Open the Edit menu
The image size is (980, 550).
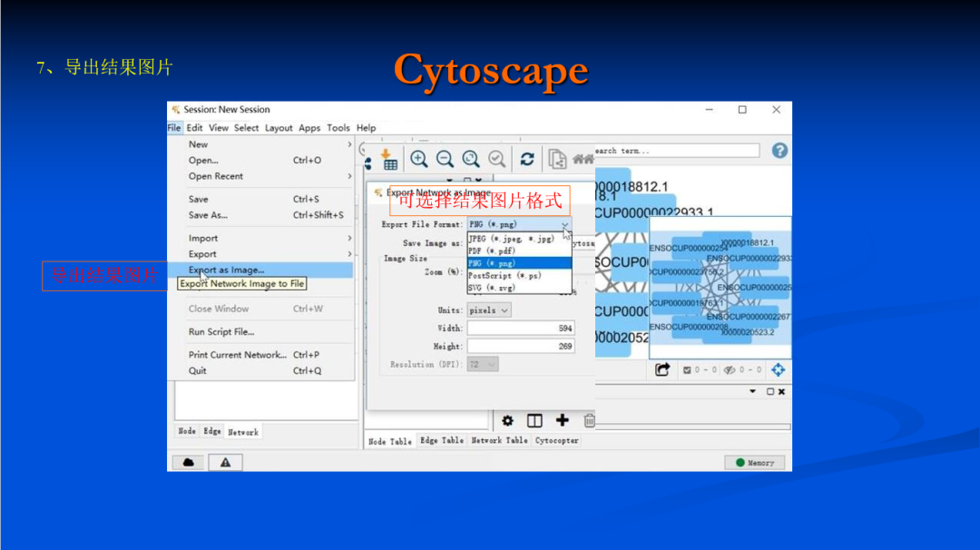[194, 127]
